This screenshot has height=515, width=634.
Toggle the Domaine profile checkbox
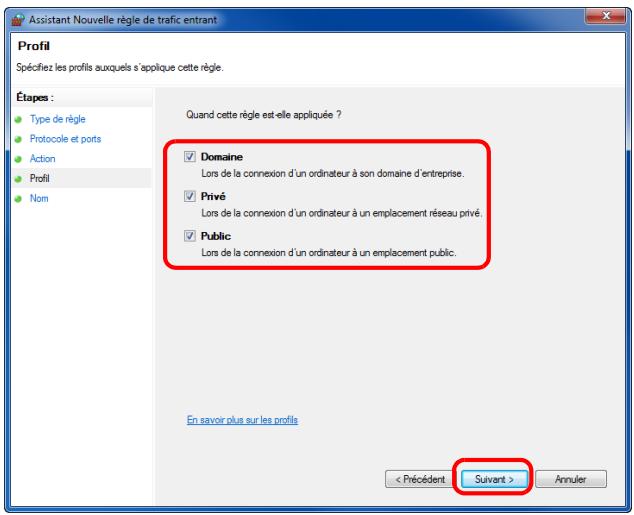[190, 156]
